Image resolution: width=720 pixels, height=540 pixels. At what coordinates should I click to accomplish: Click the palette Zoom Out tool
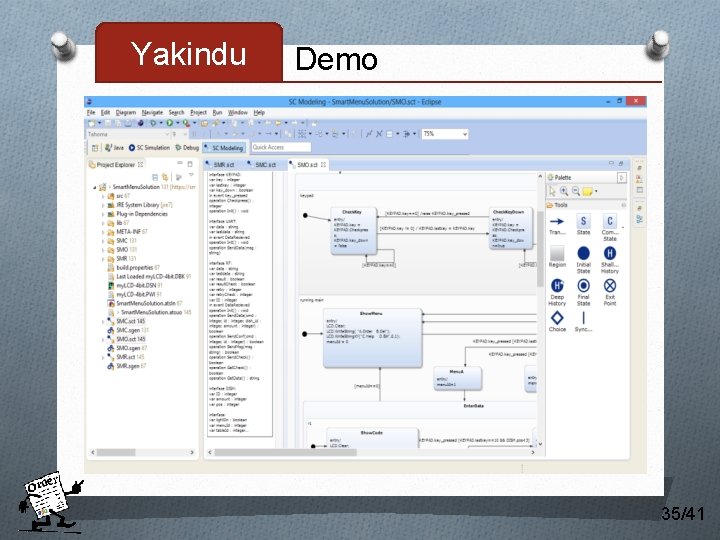(x=576, y=191)
